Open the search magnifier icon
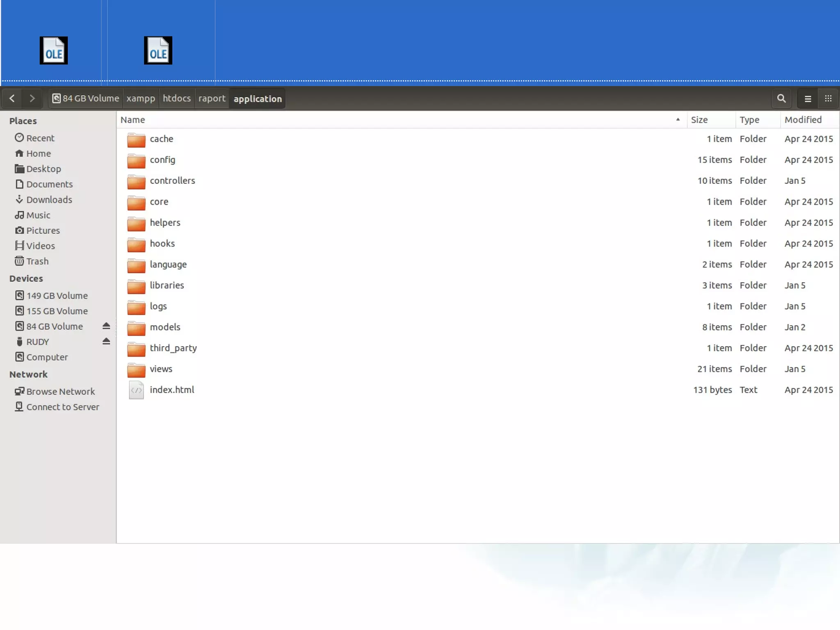The height and width of the screenshot is (630, 840). pyautogui.click(x=781, y=98)
